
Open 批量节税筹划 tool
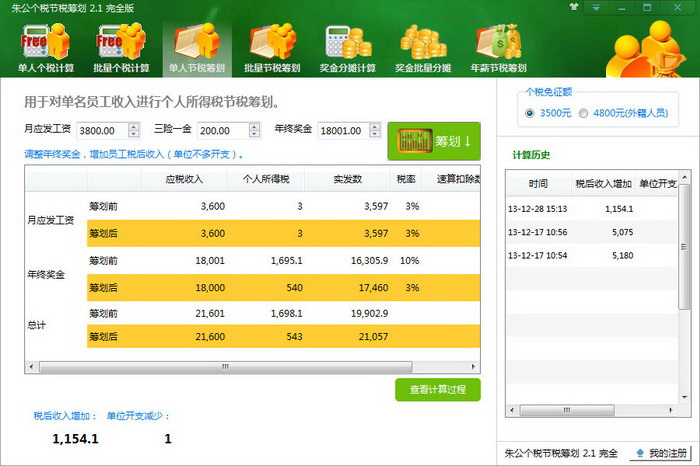tap(272, 48)
